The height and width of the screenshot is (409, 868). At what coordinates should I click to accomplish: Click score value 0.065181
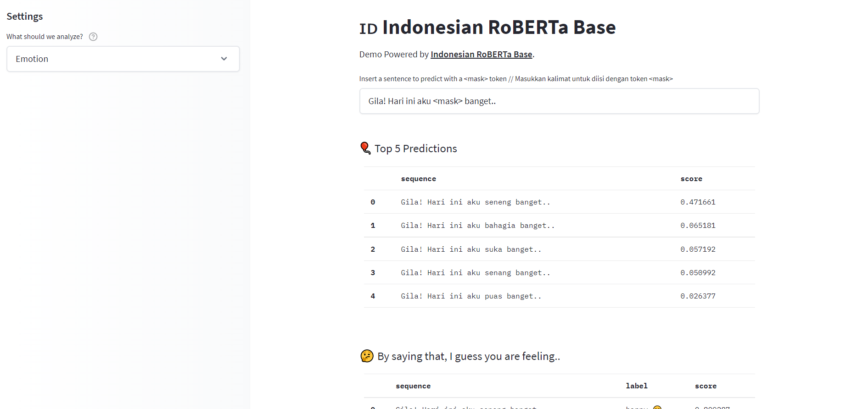[698, 226]
